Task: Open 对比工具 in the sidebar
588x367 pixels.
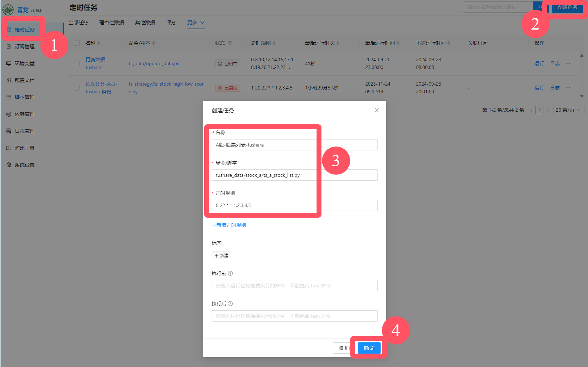Action: [25, 148]
